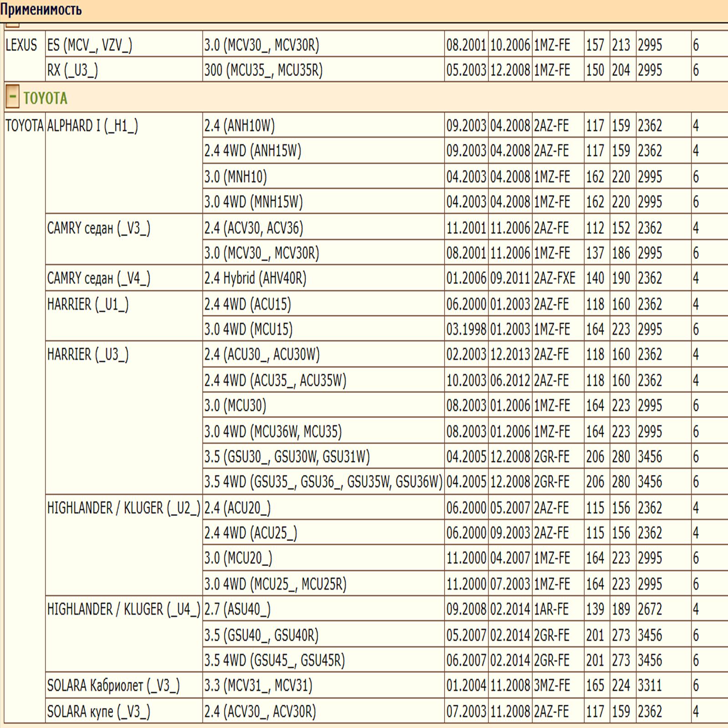
Task: Select the HARRIER (_U1_) model cell
Action: click(88, 304)
